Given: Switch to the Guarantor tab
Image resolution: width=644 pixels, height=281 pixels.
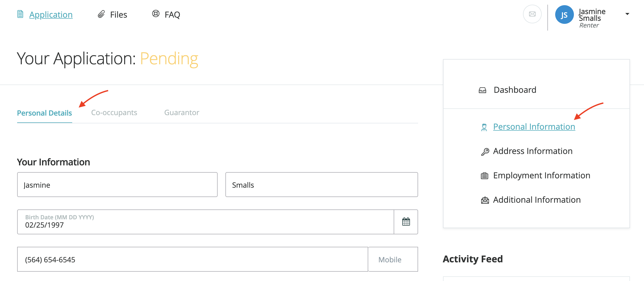Looking at the screenshot, I should pyautogui.click(x=182, y=113).
